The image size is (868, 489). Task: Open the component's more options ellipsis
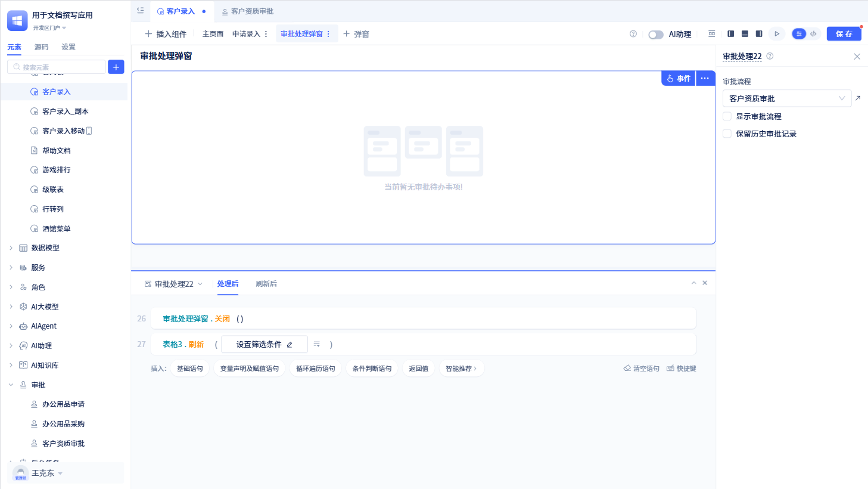point(705,78)
